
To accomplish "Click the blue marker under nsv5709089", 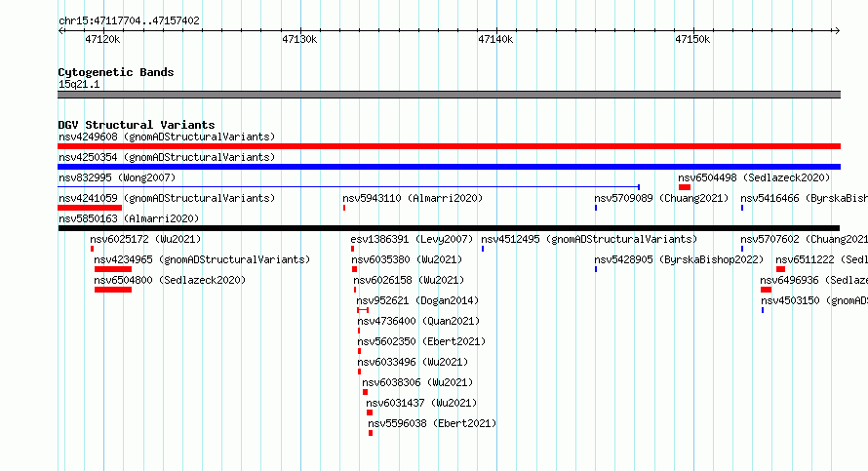I will tap(596, 208).
